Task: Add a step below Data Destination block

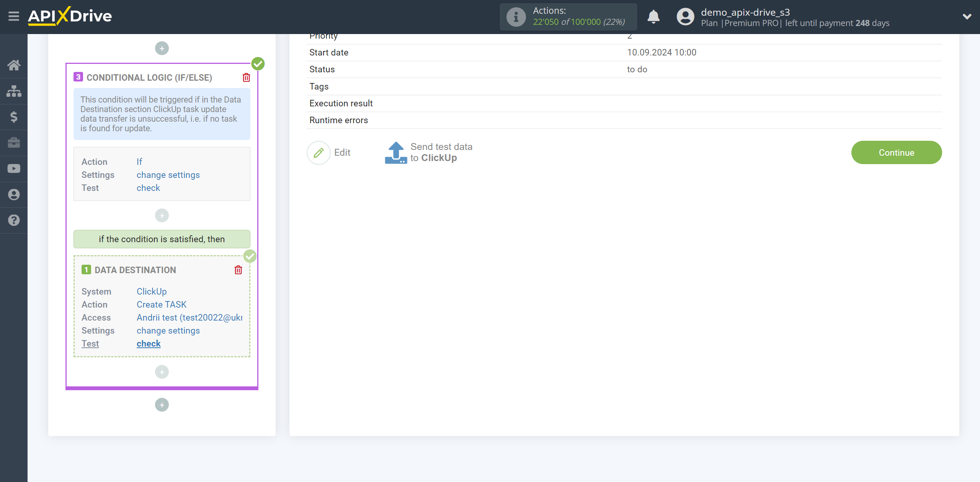Action: click(x=162, y=372)
